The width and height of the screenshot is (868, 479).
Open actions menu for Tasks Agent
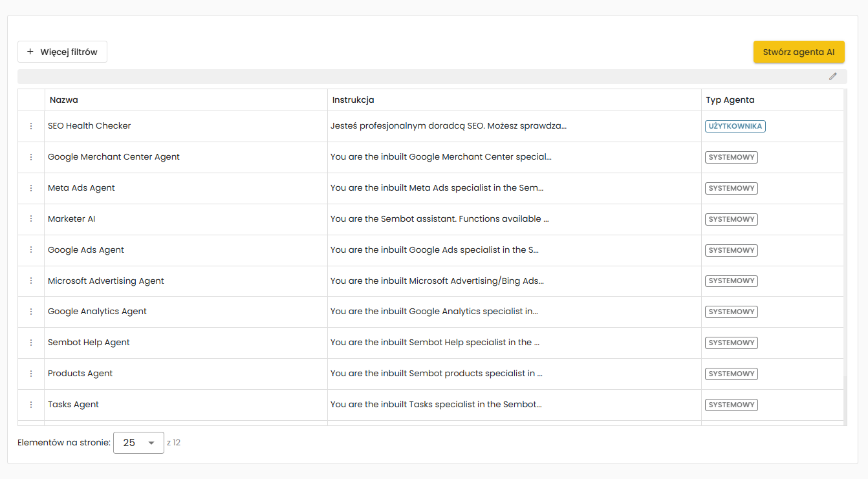pos(31,405)
